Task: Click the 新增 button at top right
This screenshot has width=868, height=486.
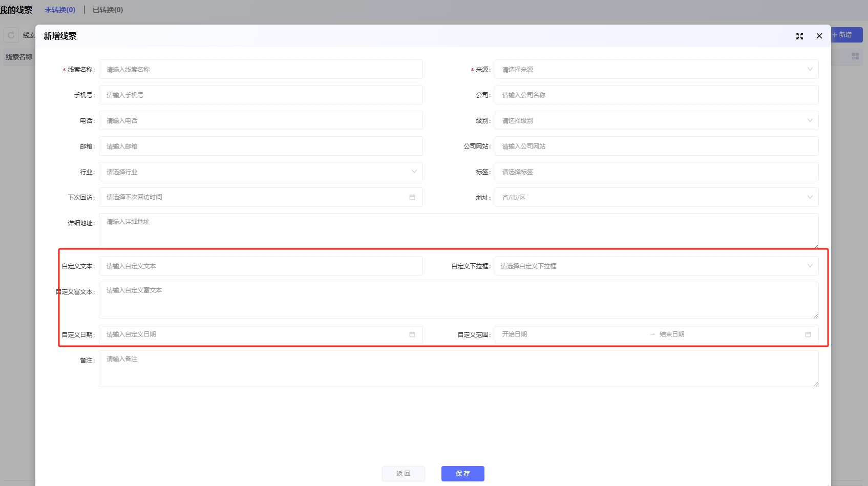Action: coord(845,35)
